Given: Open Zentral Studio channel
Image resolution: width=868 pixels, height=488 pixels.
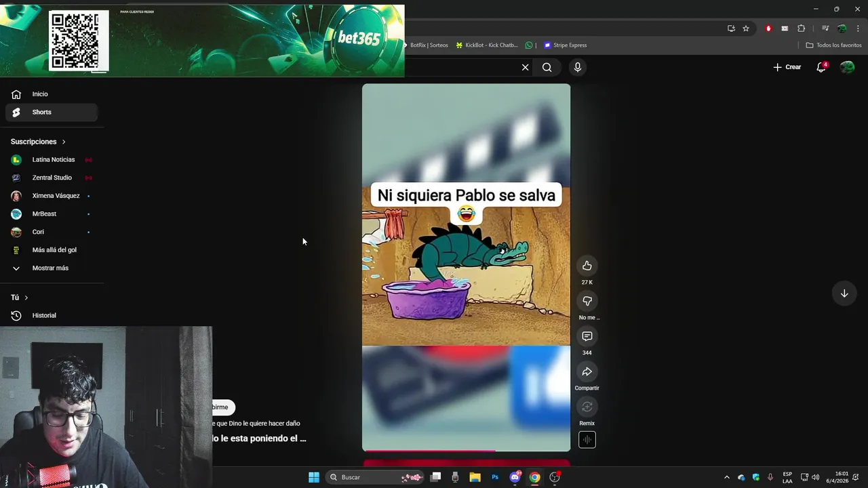Looking at the screenshot, I should [x=52, y=178].
